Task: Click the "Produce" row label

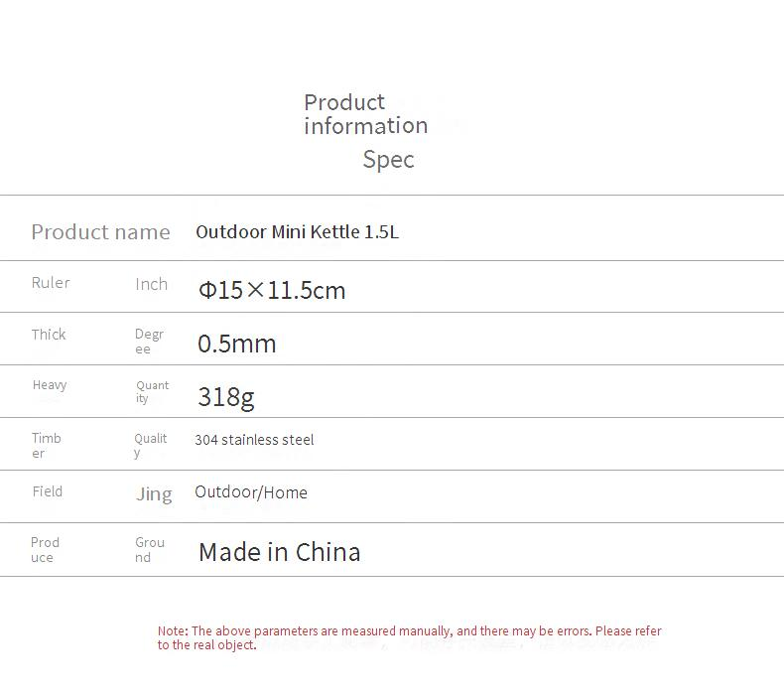Action: (45, 550)
